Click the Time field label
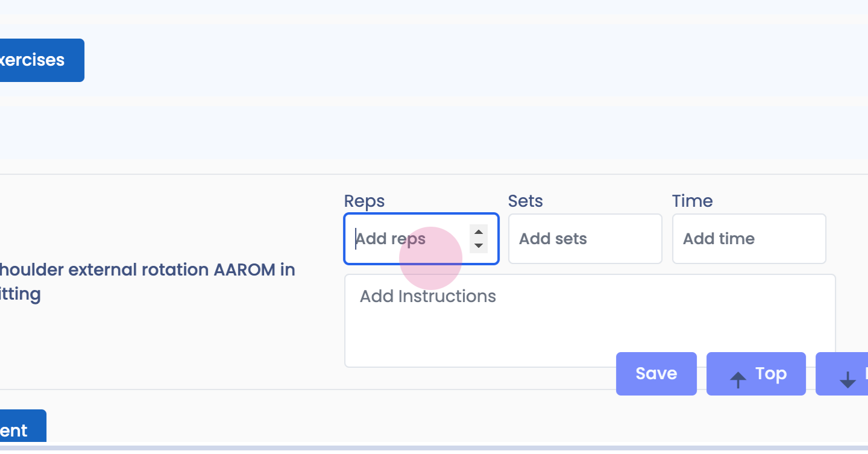Screen dimensions: 868x454 692,201
